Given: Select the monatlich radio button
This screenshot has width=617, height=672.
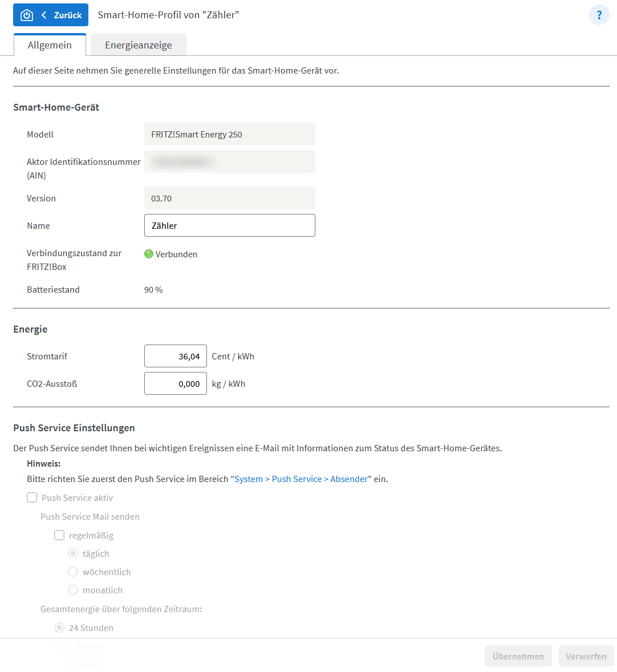Looking at the screenshot, I should (73, 590).
